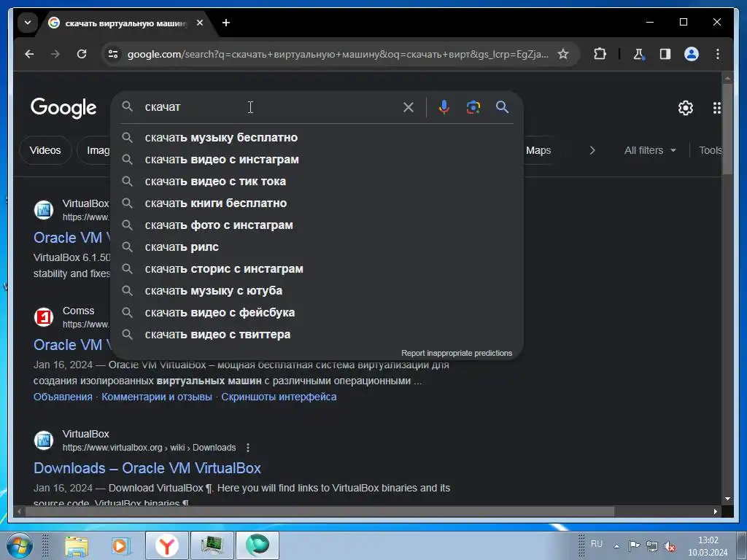Select the Videos filter
Viewport: 747px width, 560px height.
click(x=45, y=150)
